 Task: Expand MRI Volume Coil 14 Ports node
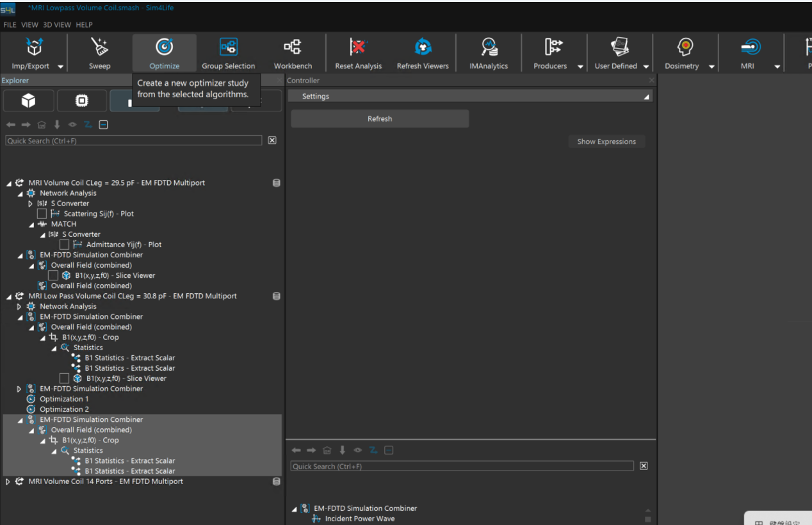[x=8, y=481]
